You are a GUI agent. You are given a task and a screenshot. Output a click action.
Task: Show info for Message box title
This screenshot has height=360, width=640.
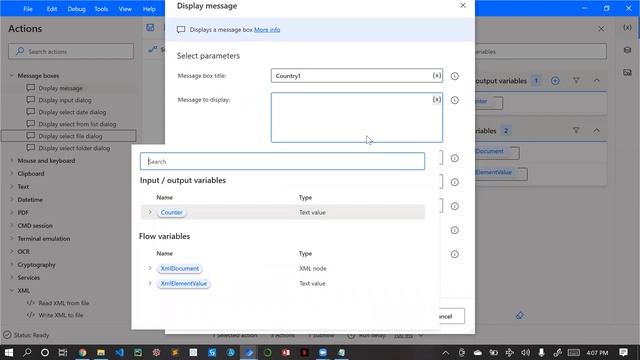pyautogui.click(x=454, y=76)
